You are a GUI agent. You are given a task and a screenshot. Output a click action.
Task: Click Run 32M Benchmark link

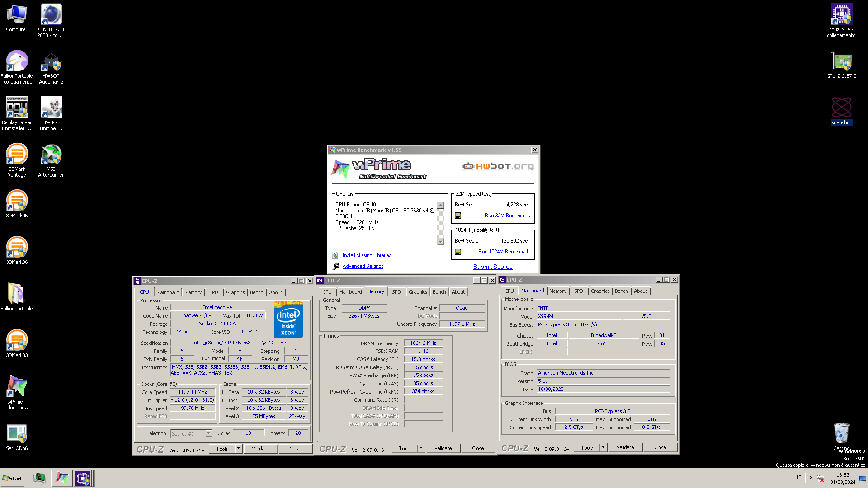click(507, 216)
